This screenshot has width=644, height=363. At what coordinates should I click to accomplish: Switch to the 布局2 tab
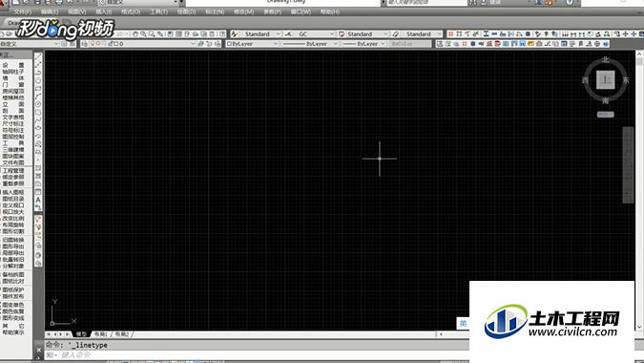(122, 334)
